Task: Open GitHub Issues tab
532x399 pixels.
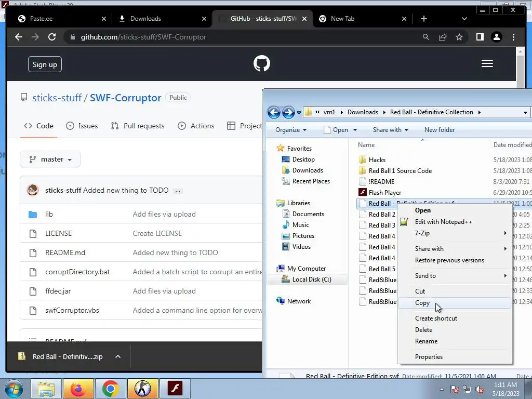Action: [x=82, y=126]
